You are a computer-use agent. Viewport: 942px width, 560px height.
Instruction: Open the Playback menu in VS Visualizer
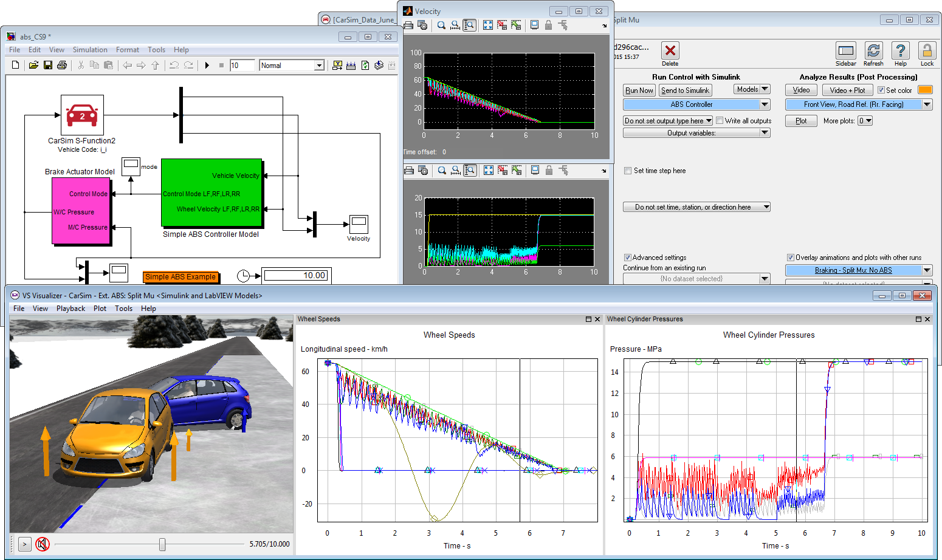click(x=70, y=309)
